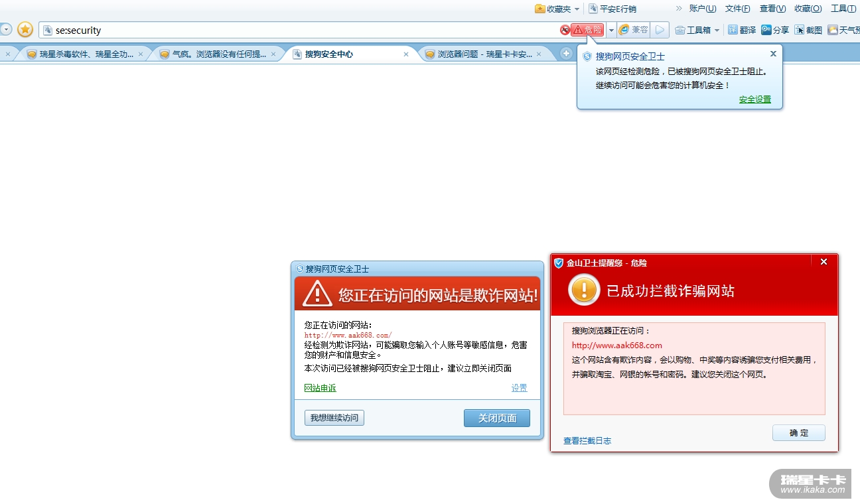
Task: Open the 工具箱 toolbox
Action: [x=693, y=30]
